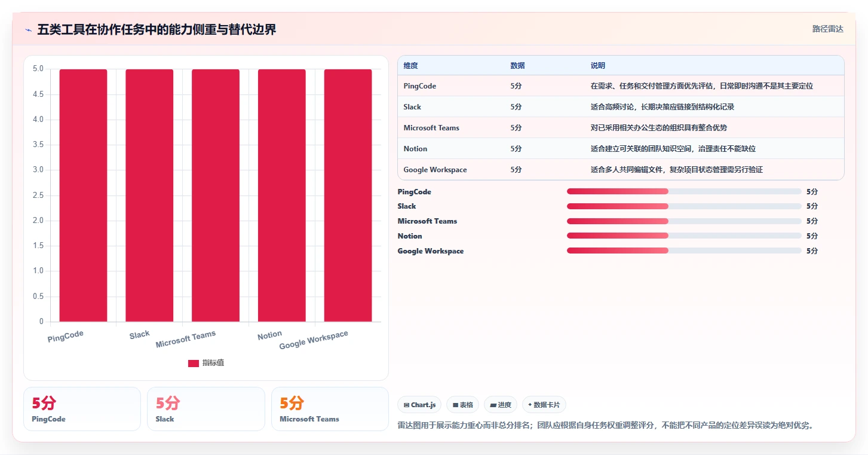Click the page title 五类工具在协作任务中的能力侧重与替代边界
868x455 pixels.
point(157,30)
